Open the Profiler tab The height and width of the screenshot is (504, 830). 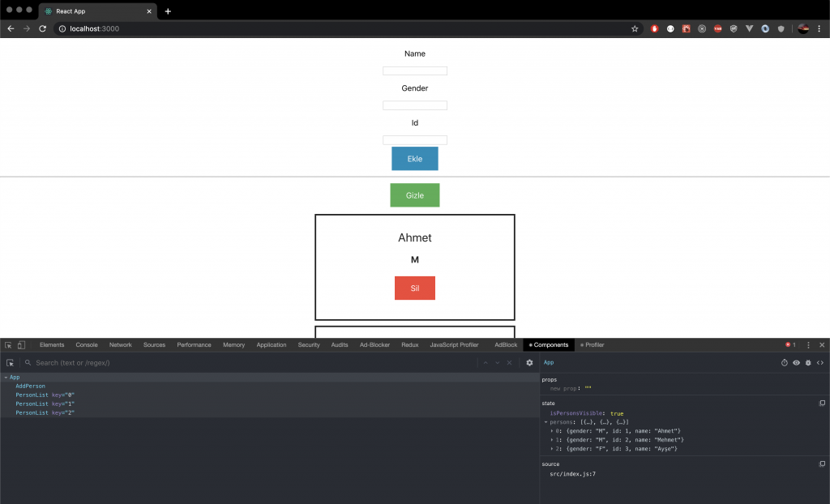(x=593, y=345)
